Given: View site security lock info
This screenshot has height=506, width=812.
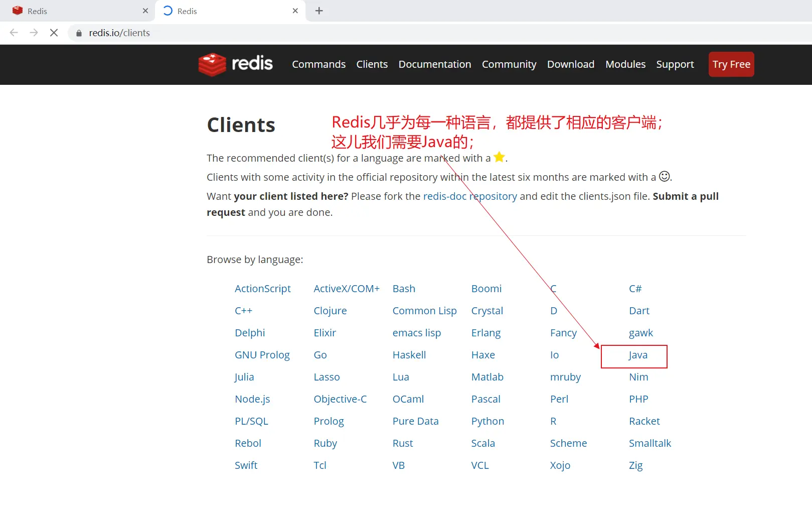Looking at the screenshot, I should click(x=79, y=33).
